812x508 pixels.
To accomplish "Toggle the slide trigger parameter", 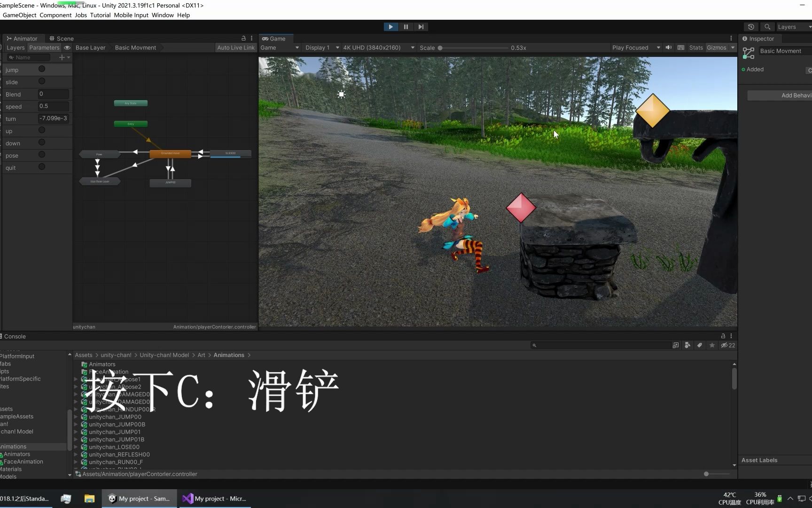I will 42,81.
